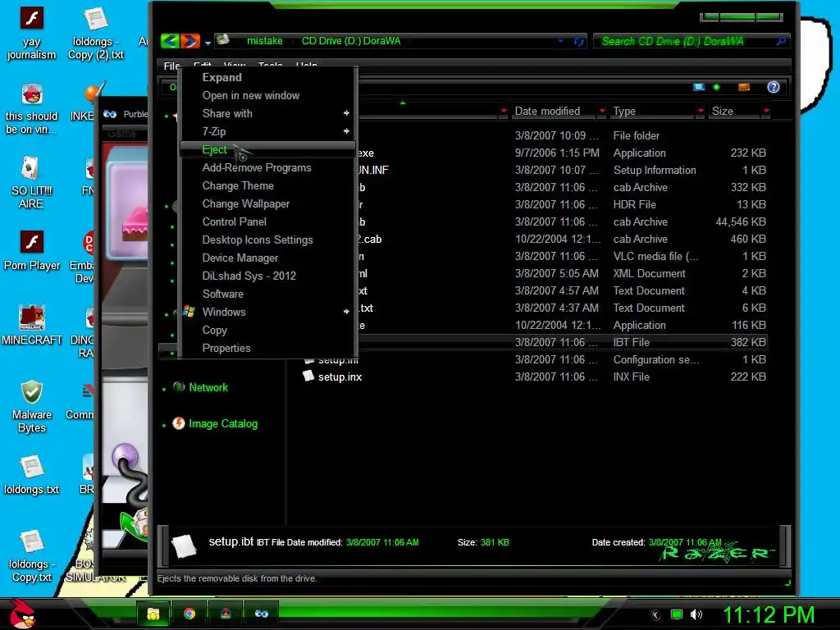Click the Purble Place taskbar icon

[x=262, y=614]
